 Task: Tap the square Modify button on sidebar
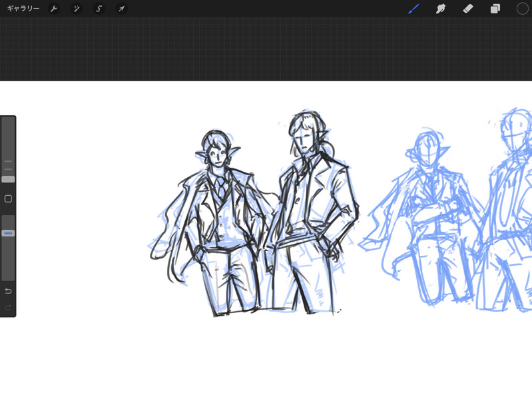[x=8, y=199]
